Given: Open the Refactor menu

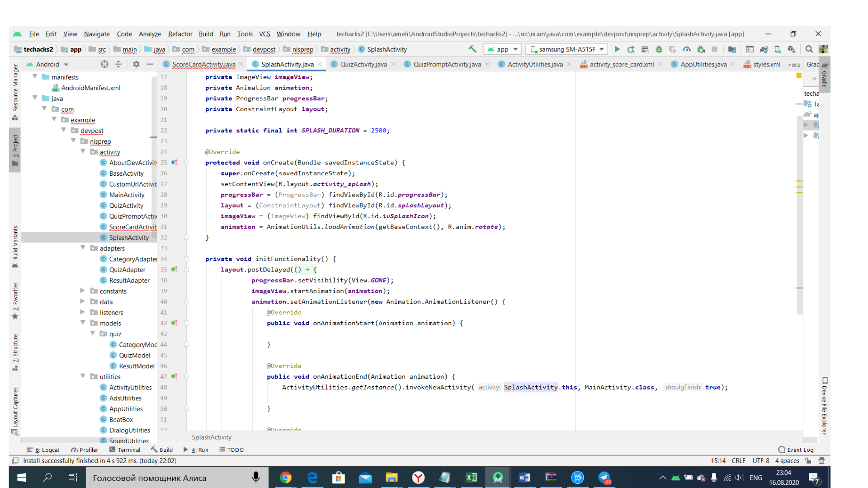Looking at the screenshot, I should pos(180,34).
